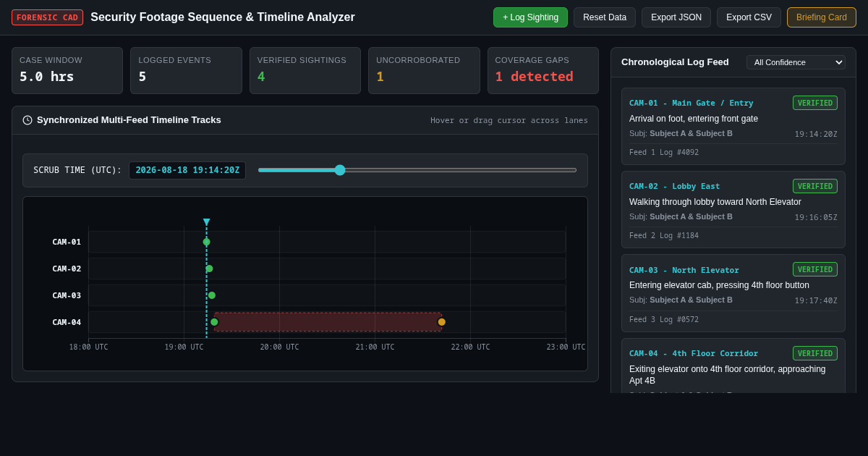Click the Case Window stat card

coord(67,71)
